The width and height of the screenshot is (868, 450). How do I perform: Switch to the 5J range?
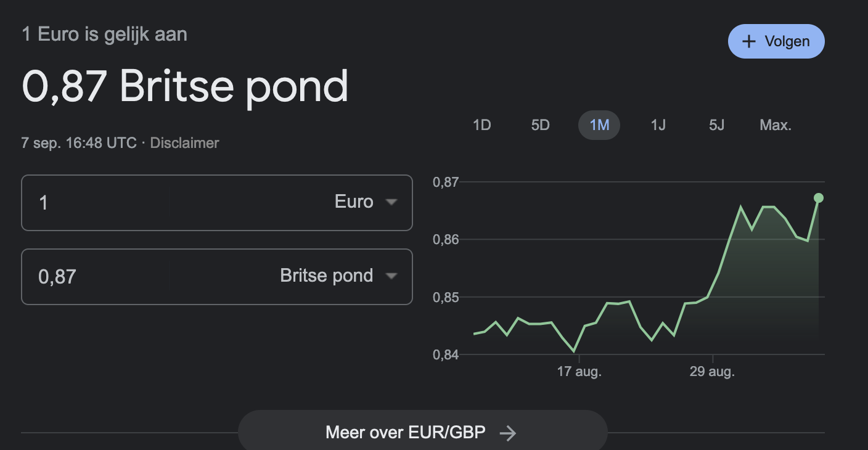coord(716,125)
